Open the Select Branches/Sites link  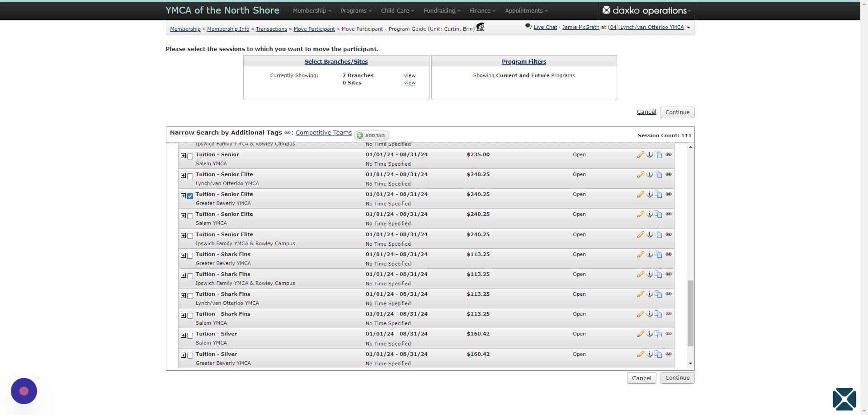pos(336,62)
